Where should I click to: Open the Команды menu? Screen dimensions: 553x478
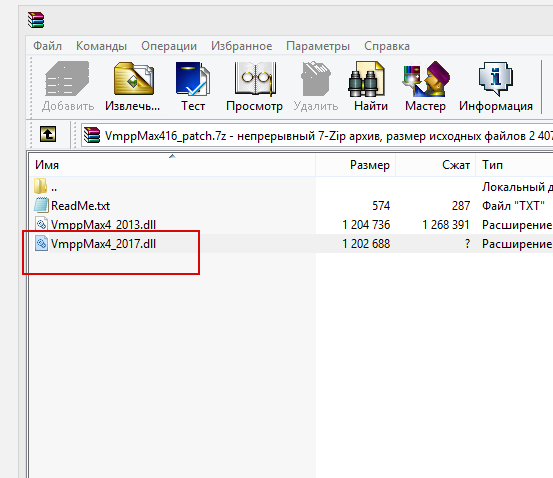(x=101, y=46)
